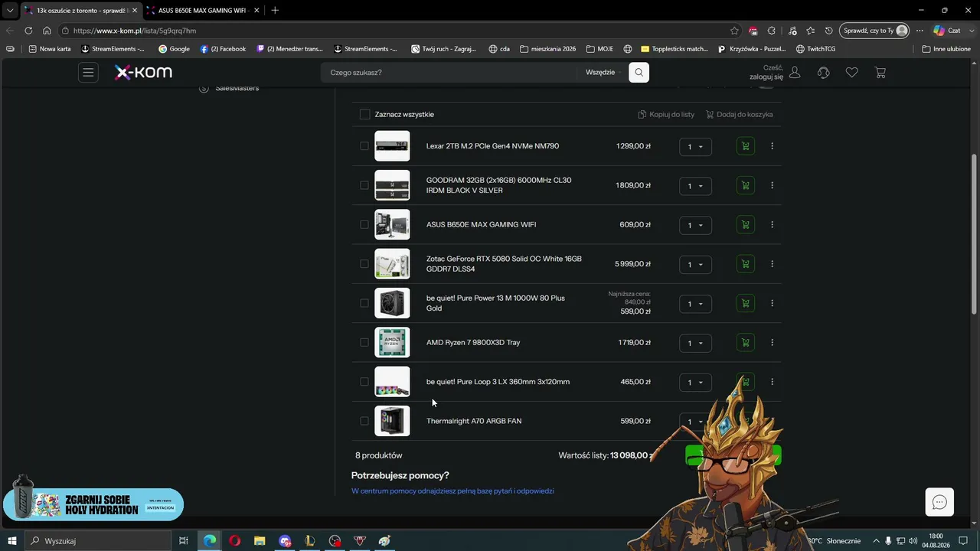Open the wishlist heart icon

tap(852, 73)
